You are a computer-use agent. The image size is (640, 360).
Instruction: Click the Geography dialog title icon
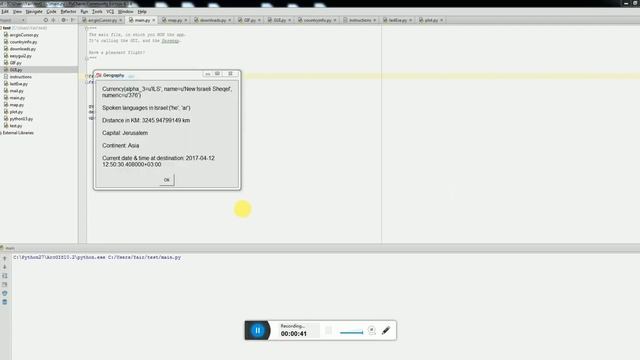click(99, 75)
